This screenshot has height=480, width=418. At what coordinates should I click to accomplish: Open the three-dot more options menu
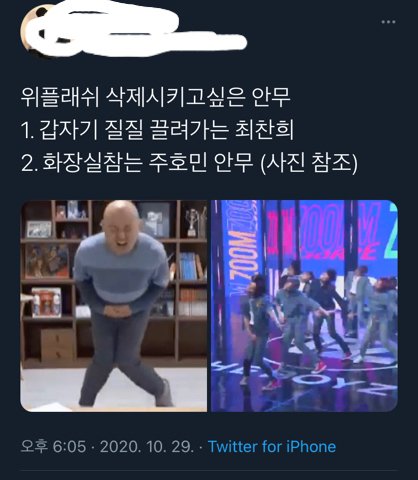(388, 22)
